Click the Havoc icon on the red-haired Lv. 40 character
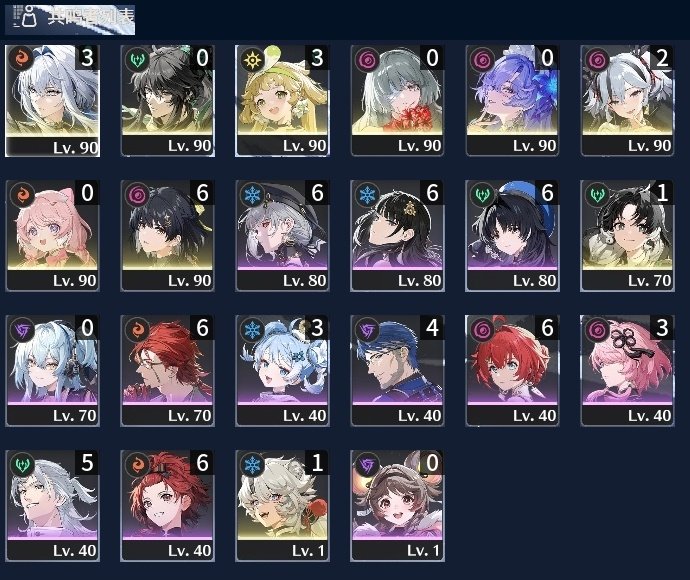This screenshot has width=690, height=580. [x=482, y=330]
